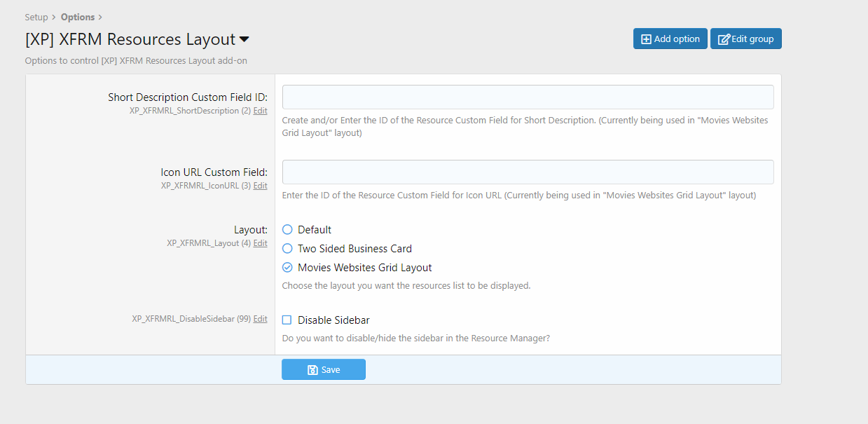Choose Movies Websites Grid Layout option
868x424 pixels.
[x=287, y=268]
